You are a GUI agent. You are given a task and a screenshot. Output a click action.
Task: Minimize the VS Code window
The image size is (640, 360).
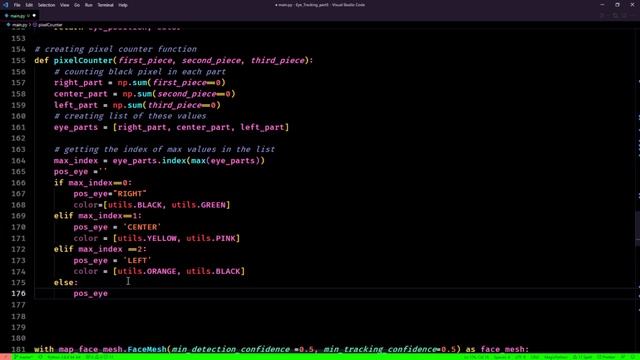(602, 5)
